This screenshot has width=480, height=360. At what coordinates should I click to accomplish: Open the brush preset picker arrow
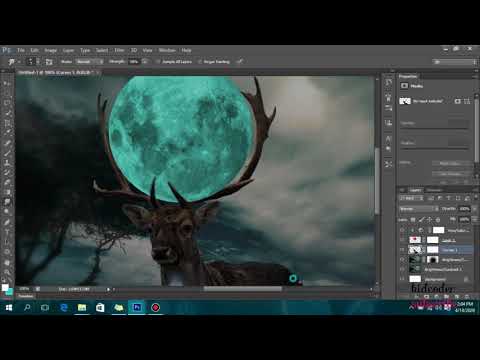point(38,62)
